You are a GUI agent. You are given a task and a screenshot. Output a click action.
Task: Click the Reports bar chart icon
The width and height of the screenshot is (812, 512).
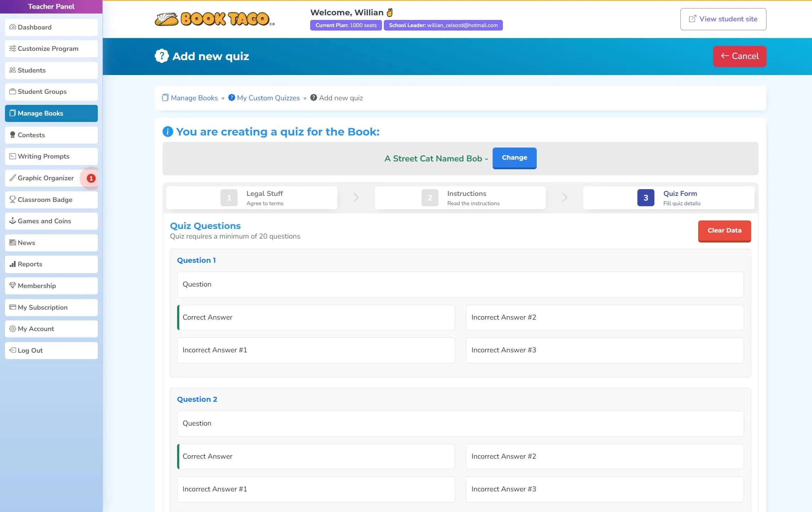pyautogui.click(x=12, y=264)
